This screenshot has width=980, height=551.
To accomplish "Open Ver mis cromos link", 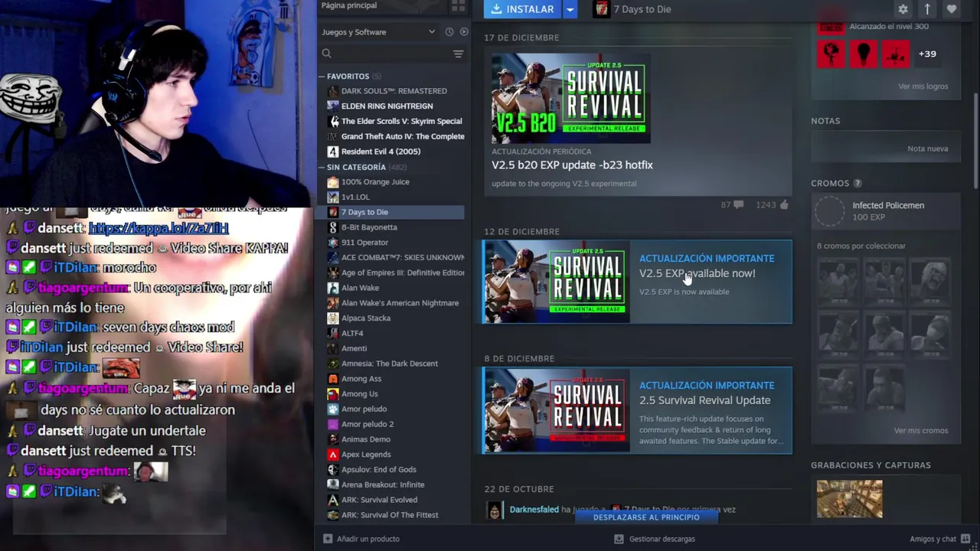I will click(921, 431).
